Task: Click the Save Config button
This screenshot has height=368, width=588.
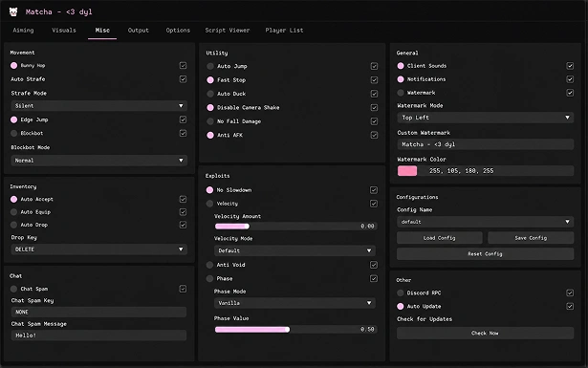Action: [531, 238]
